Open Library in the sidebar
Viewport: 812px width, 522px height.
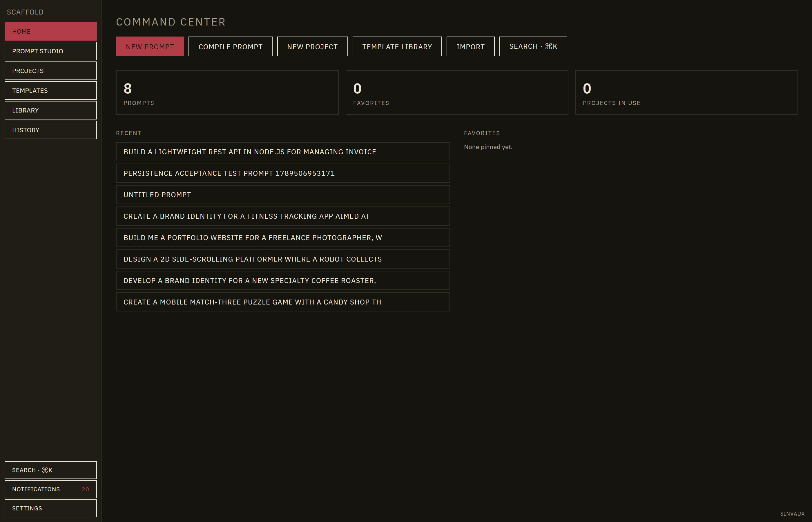click(x=50, y=110)
